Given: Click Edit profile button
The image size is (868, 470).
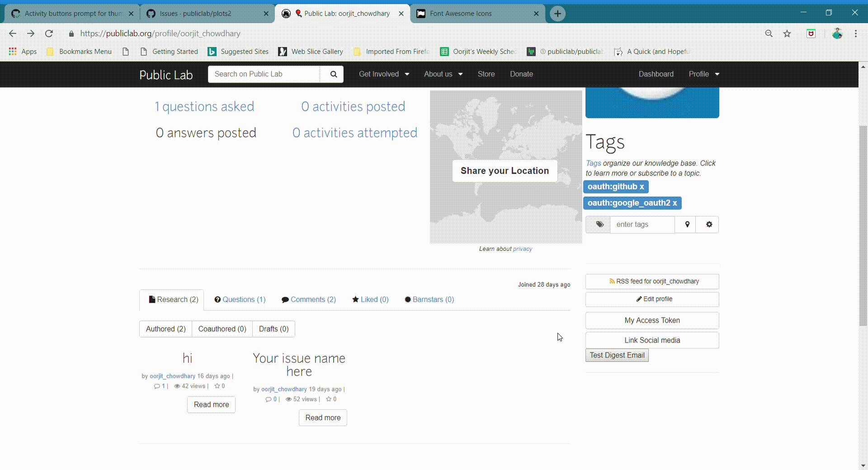Looking at the screenshot, I should [x=652, y=299].
